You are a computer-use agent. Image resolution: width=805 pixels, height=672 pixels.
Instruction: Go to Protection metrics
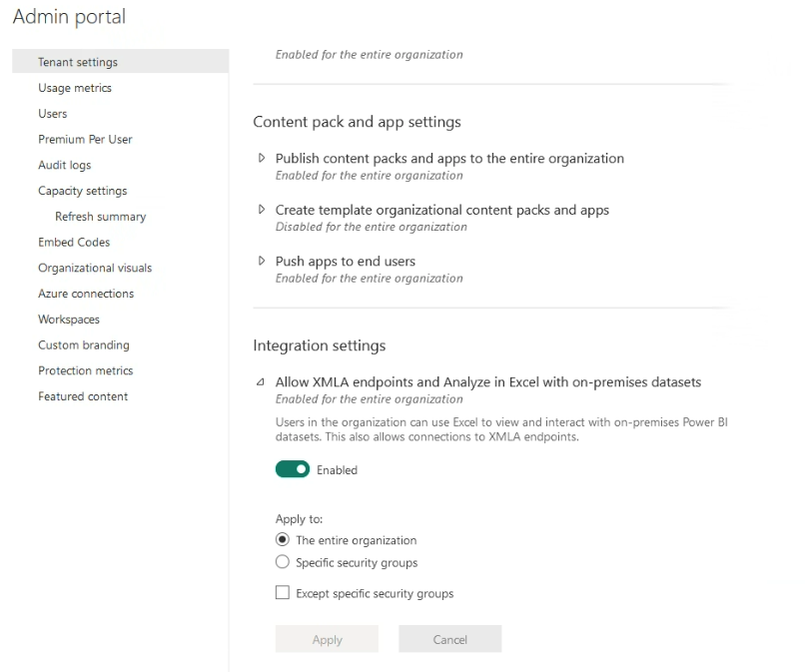tap(85, 370)
